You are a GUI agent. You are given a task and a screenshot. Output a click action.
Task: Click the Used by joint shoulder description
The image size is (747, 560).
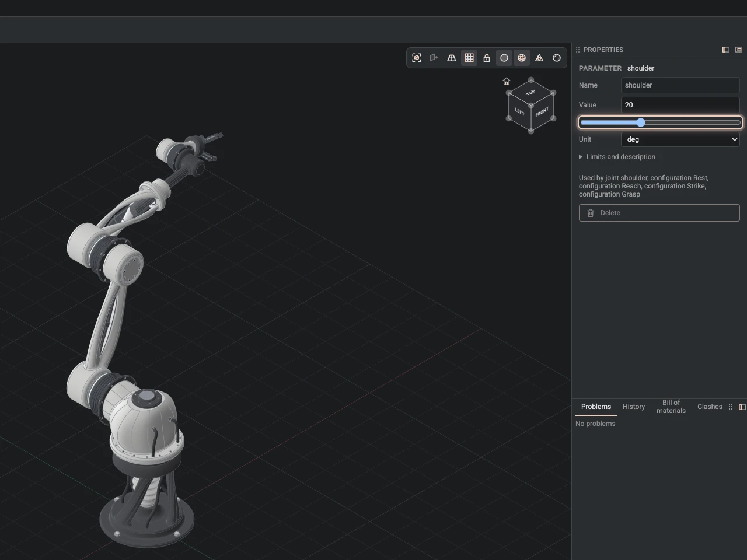click(x=644, y=186)
